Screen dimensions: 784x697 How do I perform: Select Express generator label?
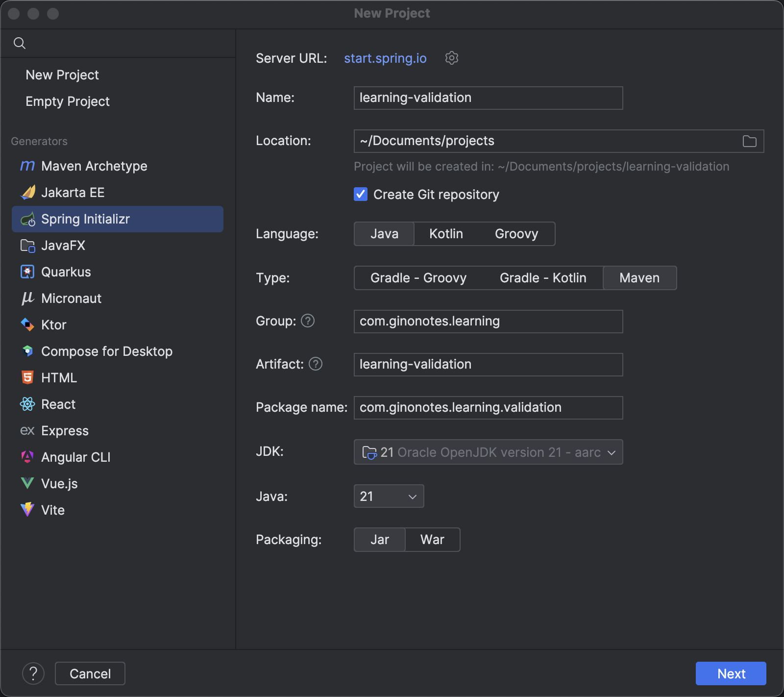[65, 431]
